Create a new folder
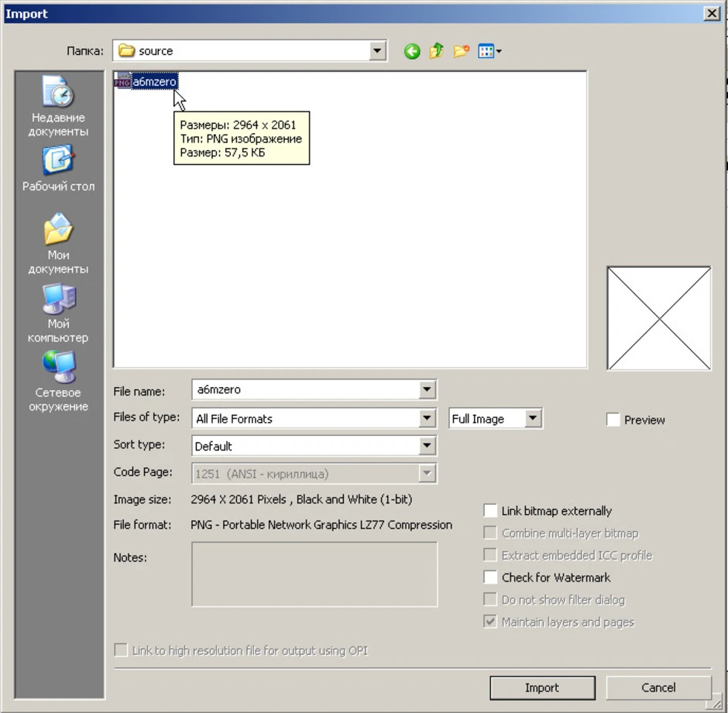 pyautogui.click(x=461, y=50)
